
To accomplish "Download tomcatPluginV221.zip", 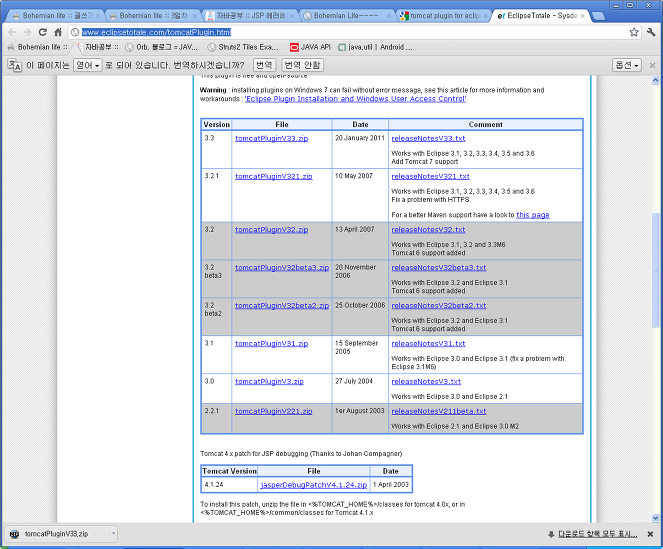I will 274,411.
